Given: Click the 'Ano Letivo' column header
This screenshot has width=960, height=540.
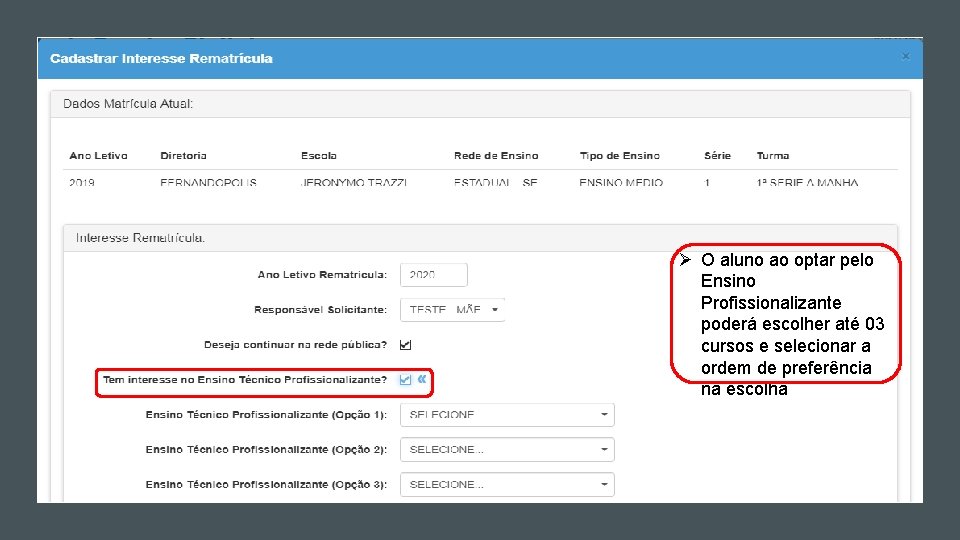Looking at the screenshot, I should pyautogui.click(x=98, y=156).
